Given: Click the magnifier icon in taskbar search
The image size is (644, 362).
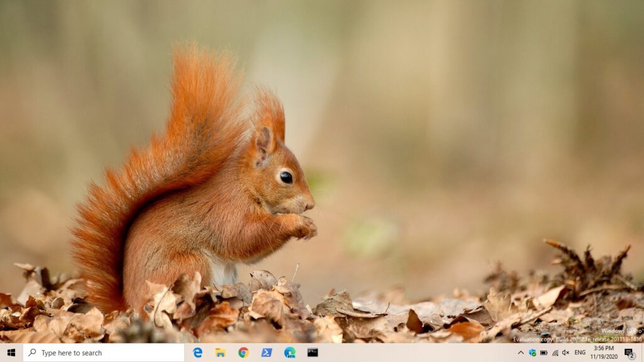Looking at the screenshot, I should tap(33, 353).
